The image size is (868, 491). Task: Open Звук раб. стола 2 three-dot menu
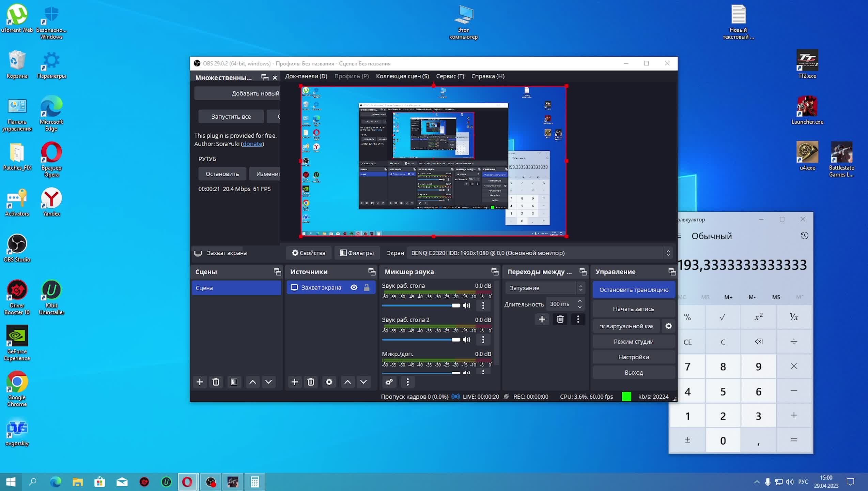(x=483, y=340)
